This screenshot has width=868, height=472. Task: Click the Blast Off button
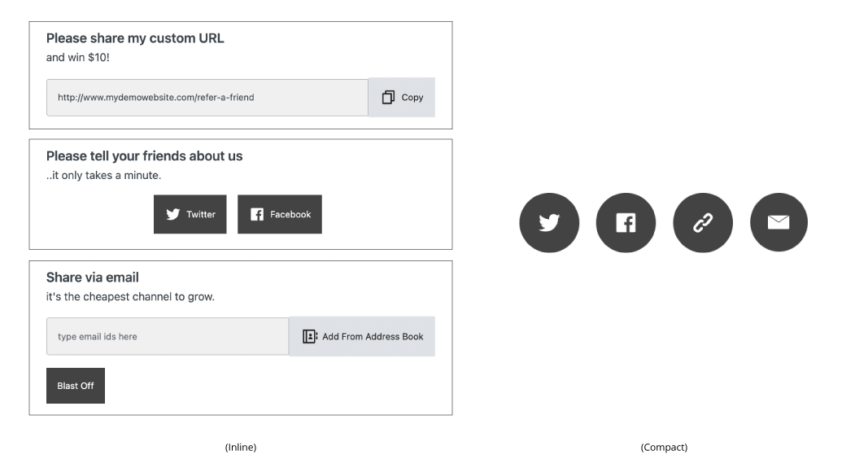point(75,385)
